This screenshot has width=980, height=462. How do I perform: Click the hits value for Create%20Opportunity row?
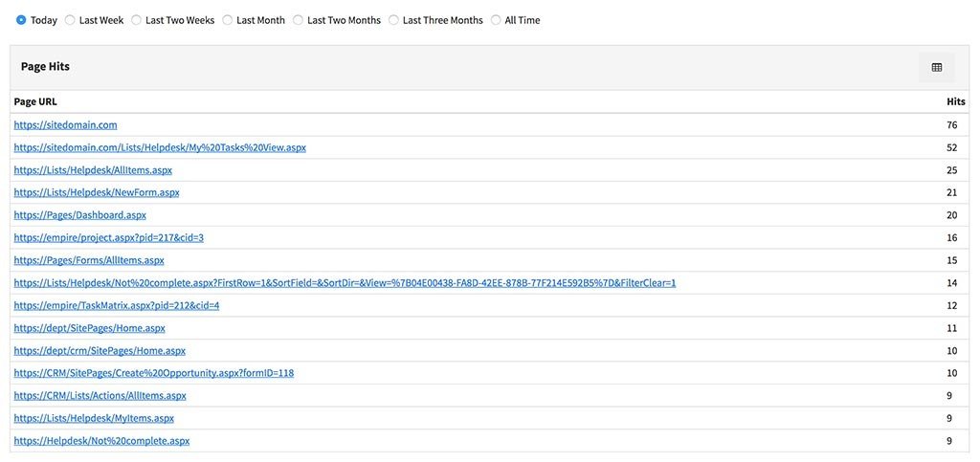tap(952, 373)
